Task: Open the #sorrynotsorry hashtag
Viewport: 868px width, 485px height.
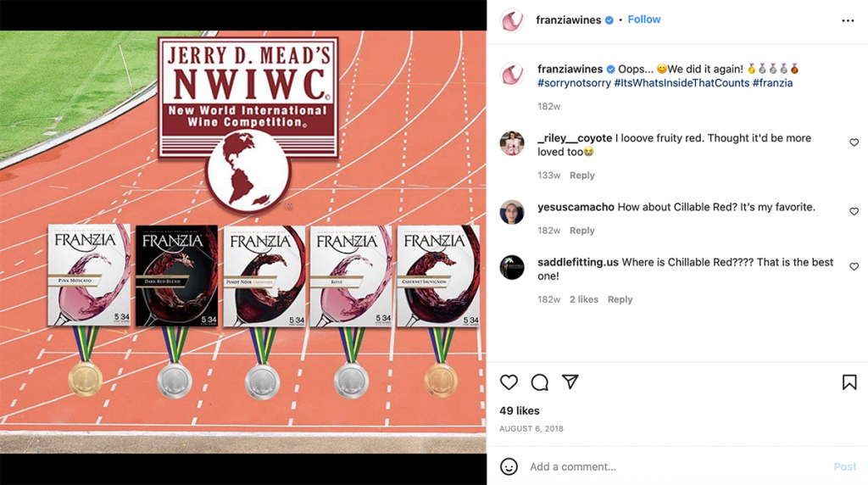Action: point(574,83)
